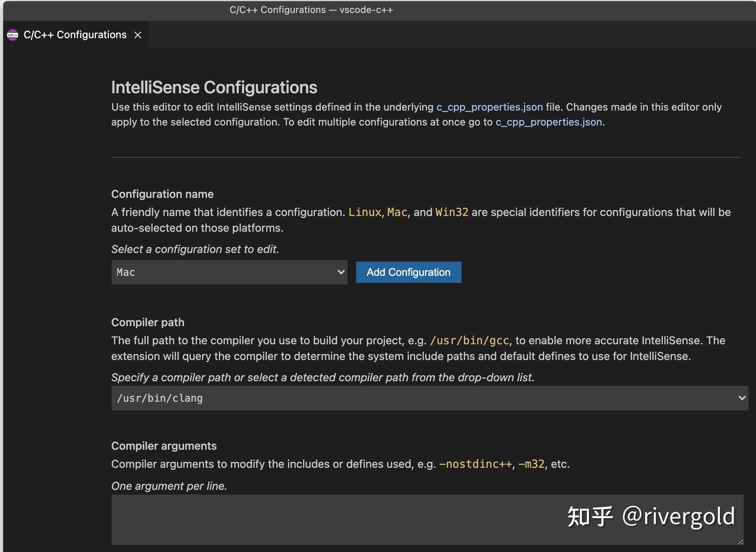The height and width of the screenshot is (552, 756).
Task: Open c_cpp_properties.json to edit multiple configurations
Action: pyautogui.click(x=548, y=122)
